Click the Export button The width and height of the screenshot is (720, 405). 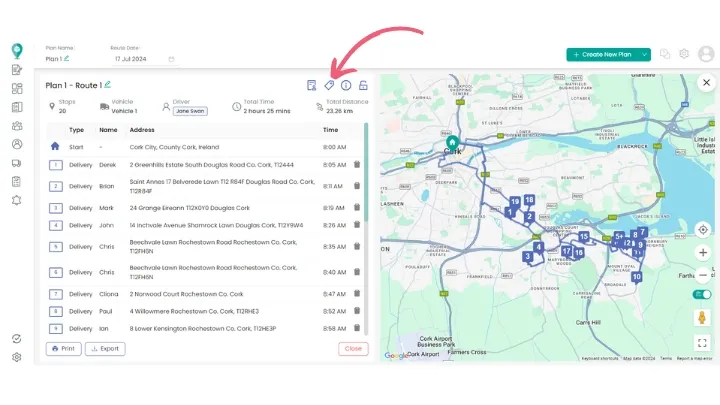[105, 349]
